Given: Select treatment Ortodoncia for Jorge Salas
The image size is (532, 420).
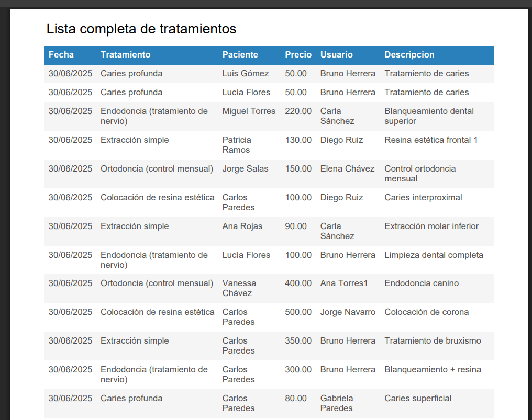Looking at the screenshot, I should point(157,168).
